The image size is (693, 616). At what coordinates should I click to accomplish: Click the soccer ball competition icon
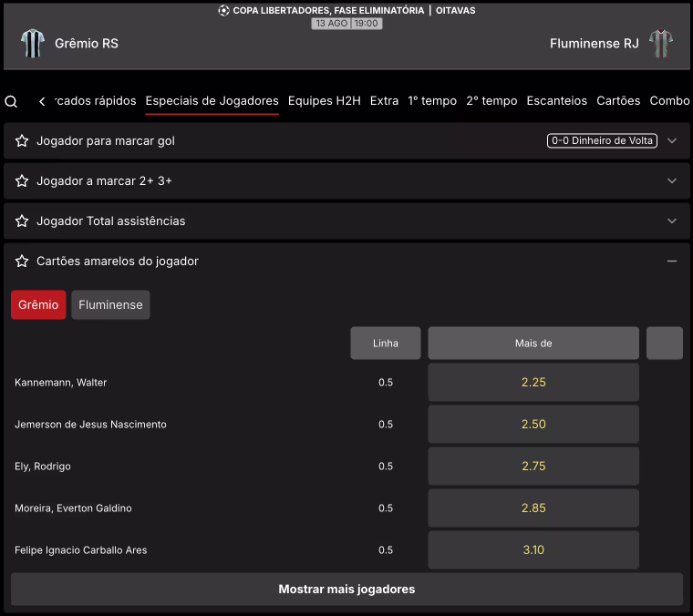[x=223, y=11]
